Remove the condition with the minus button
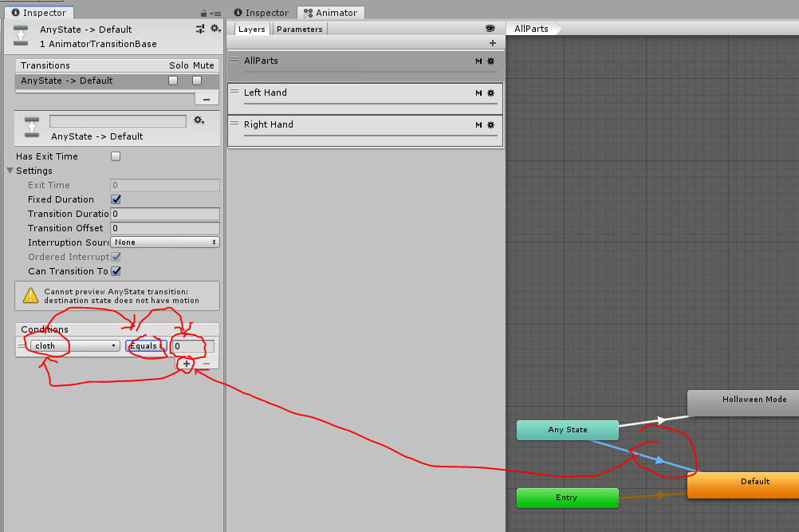This screenshot has height=532, width=799. (x=207, y=364)
